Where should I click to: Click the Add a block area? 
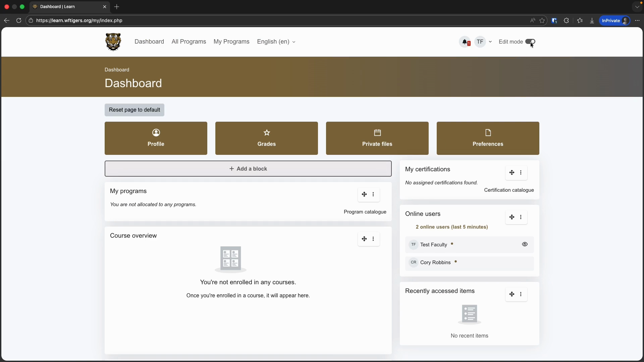(x=248, y=169)
